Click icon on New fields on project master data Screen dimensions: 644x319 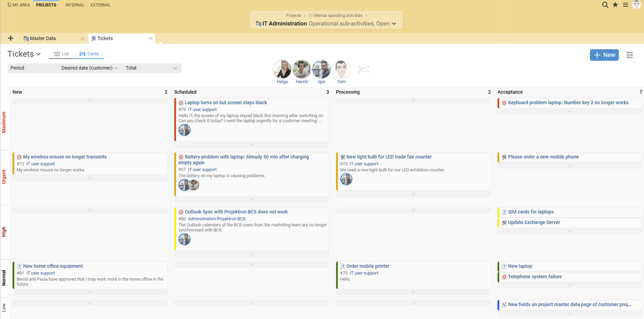coord(504,305)
